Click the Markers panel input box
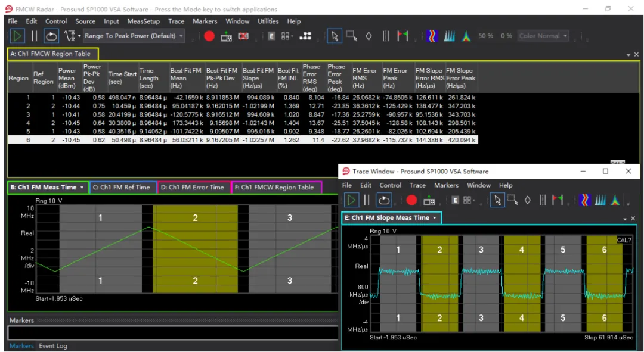Image resolution: width=644 pixels, height=352 pixels. click(x=172, y=333)
